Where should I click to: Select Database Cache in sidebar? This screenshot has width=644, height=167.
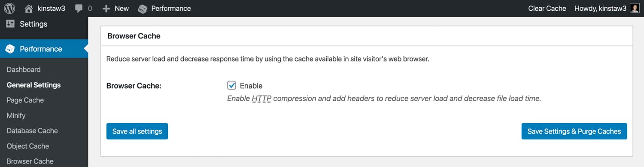click(32, 131)
